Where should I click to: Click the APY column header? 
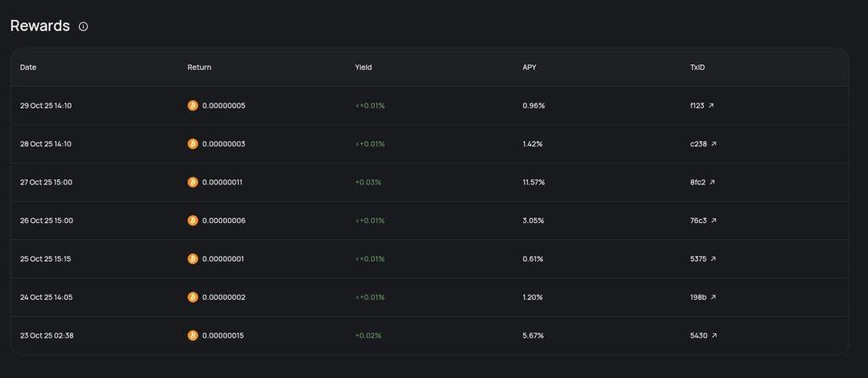pos(529,67)
